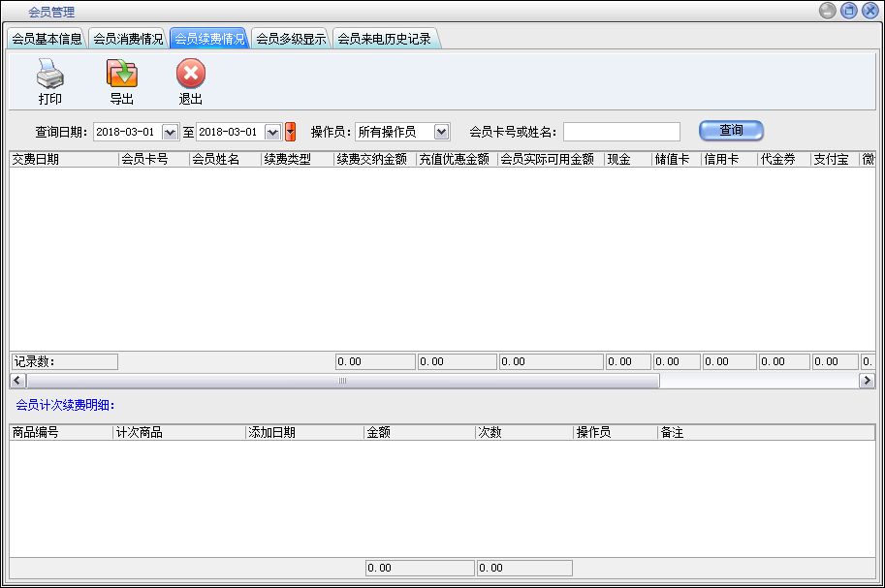Expand the 操作员 operator dropdown

441,132
